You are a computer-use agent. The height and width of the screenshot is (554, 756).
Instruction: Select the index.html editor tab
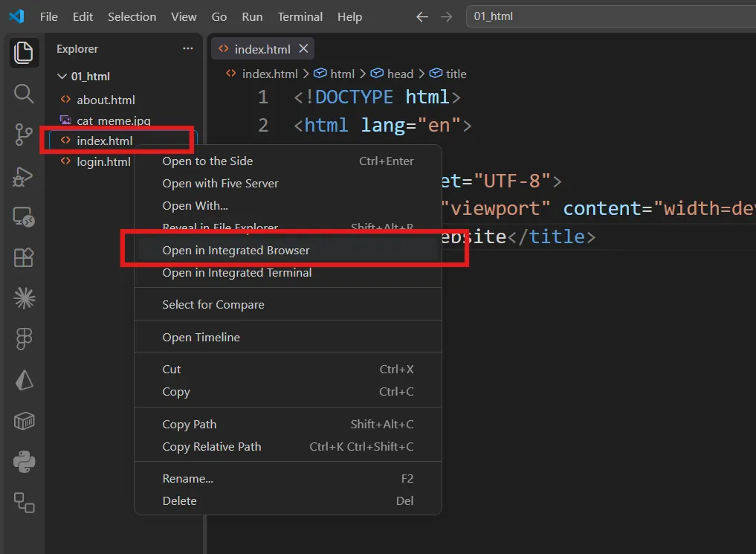(x=262, y=49)
